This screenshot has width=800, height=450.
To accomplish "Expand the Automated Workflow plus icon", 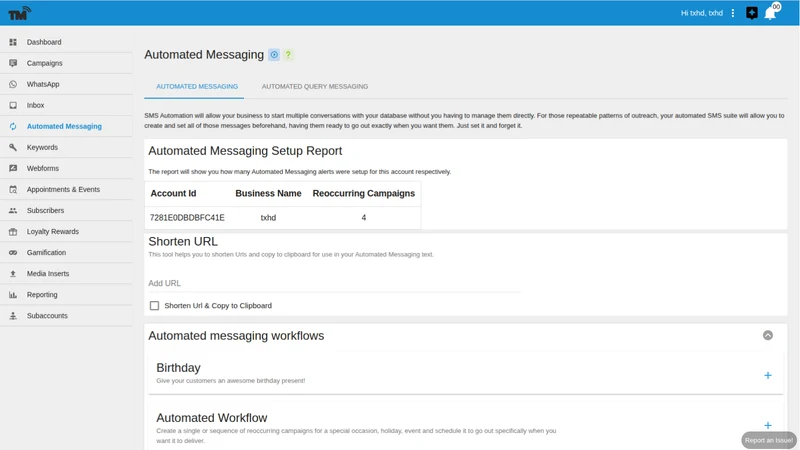I will point(768,425).
